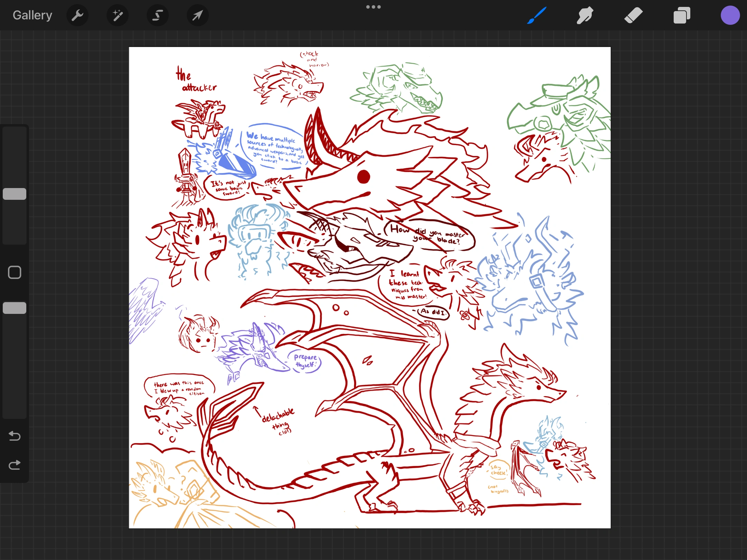Select the Selection tool

tap(158, 15)
